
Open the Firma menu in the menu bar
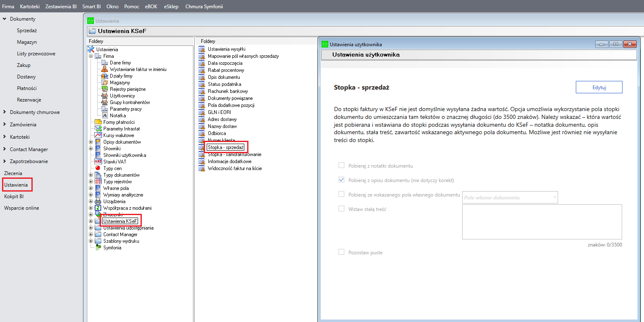click(8, 7)
